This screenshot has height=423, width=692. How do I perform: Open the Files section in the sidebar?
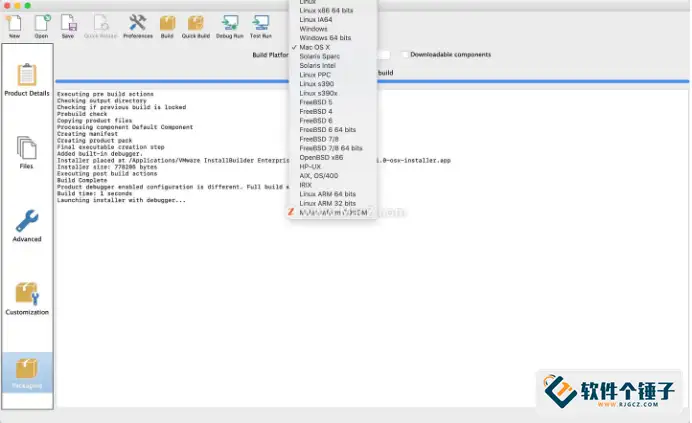click(x=26, y=153)
